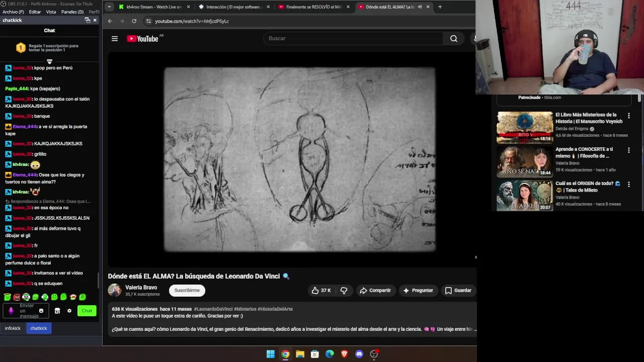The image size is (644, 362).
Task: Click the purple microphone icon in chat
Action: pyautogui.click(x=11, y=311)
